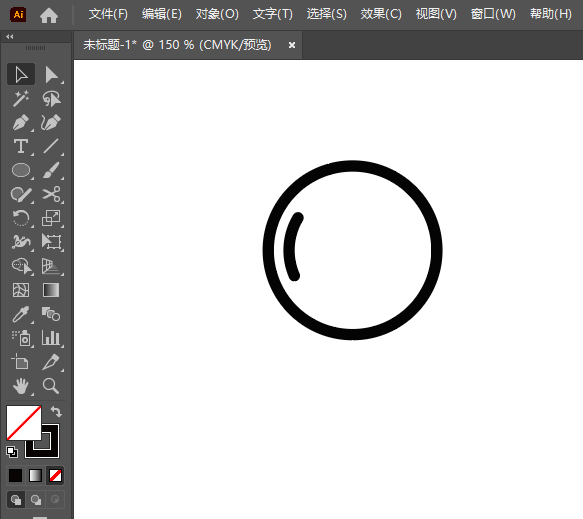
Task: Enable Draw Behind mode
Action: click(x=36, y=499)
